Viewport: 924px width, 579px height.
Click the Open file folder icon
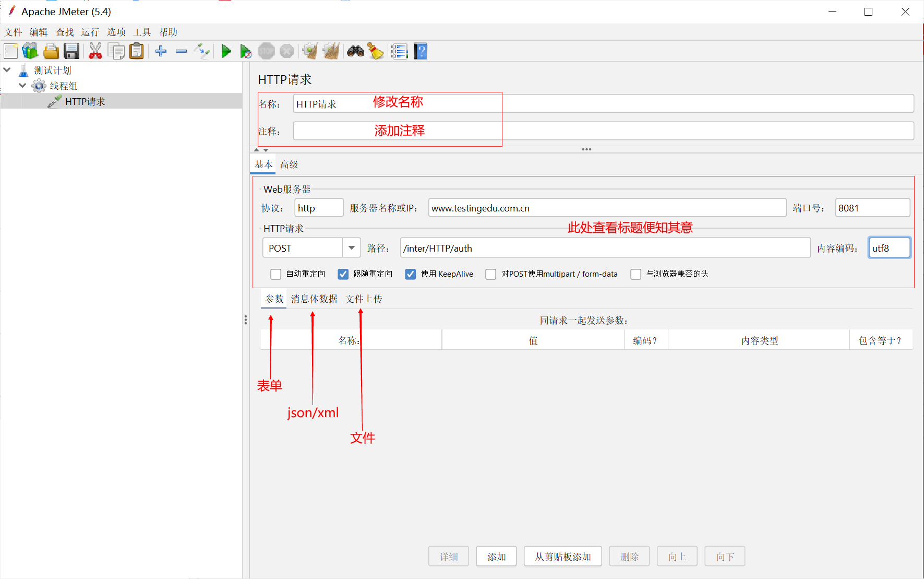[51, 51]
